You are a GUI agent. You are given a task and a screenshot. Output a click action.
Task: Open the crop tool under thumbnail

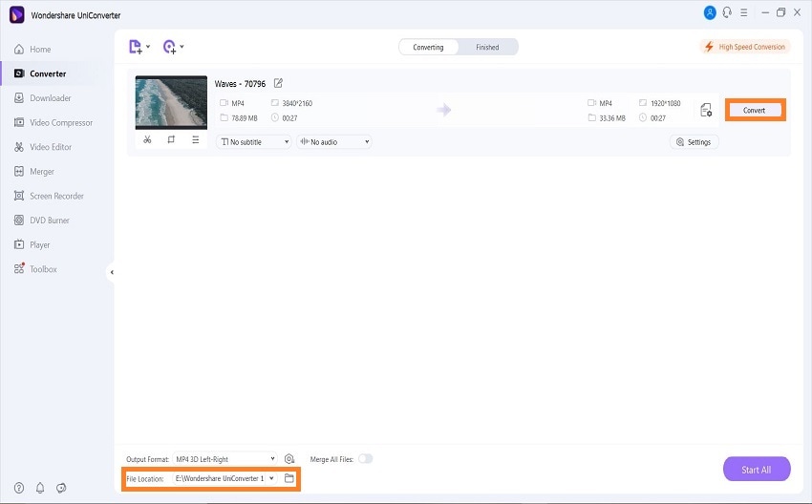coord(171,139)
